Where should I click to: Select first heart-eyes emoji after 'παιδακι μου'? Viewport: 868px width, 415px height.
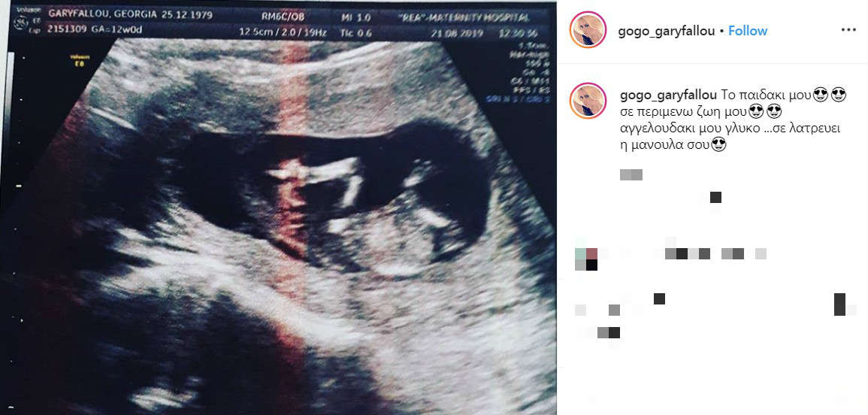click(821, 95)
